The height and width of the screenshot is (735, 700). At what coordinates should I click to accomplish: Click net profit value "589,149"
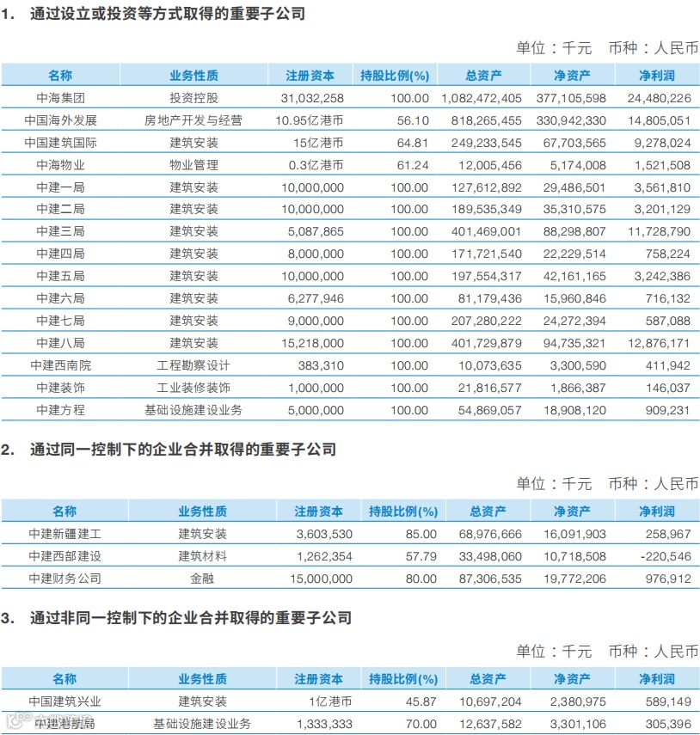(x=668, y=701)
